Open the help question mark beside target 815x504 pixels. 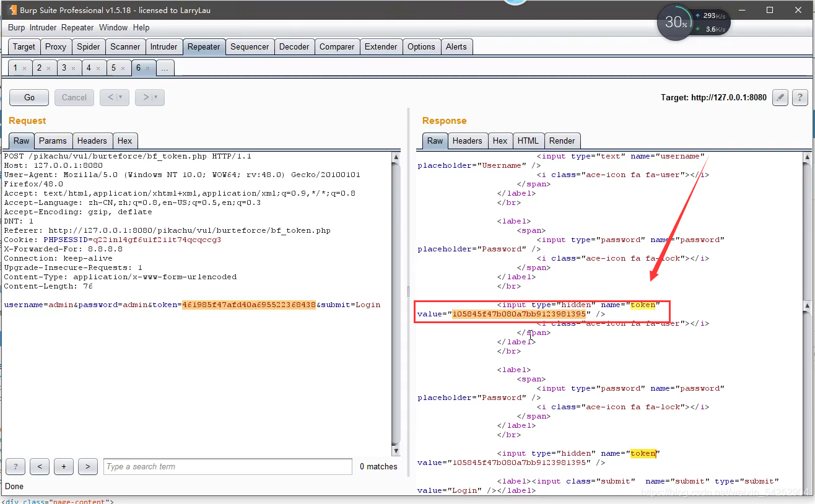pyautogui.click(x=800, y=97)
